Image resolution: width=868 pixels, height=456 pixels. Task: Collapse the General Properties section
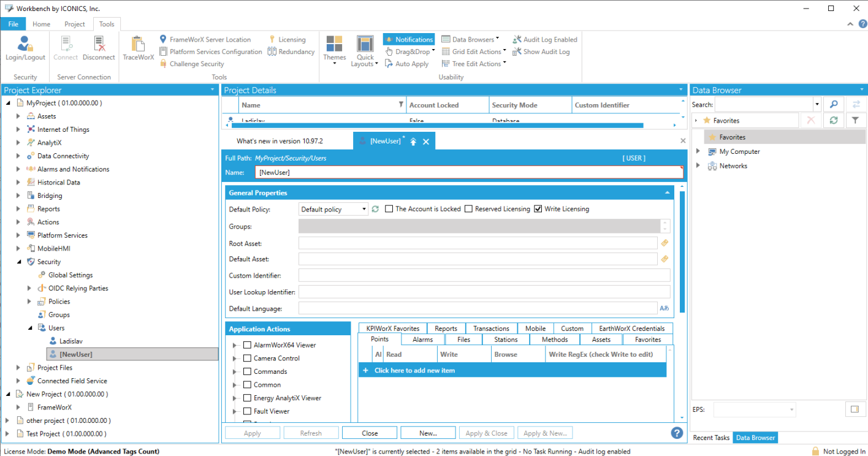pos(668,192)
